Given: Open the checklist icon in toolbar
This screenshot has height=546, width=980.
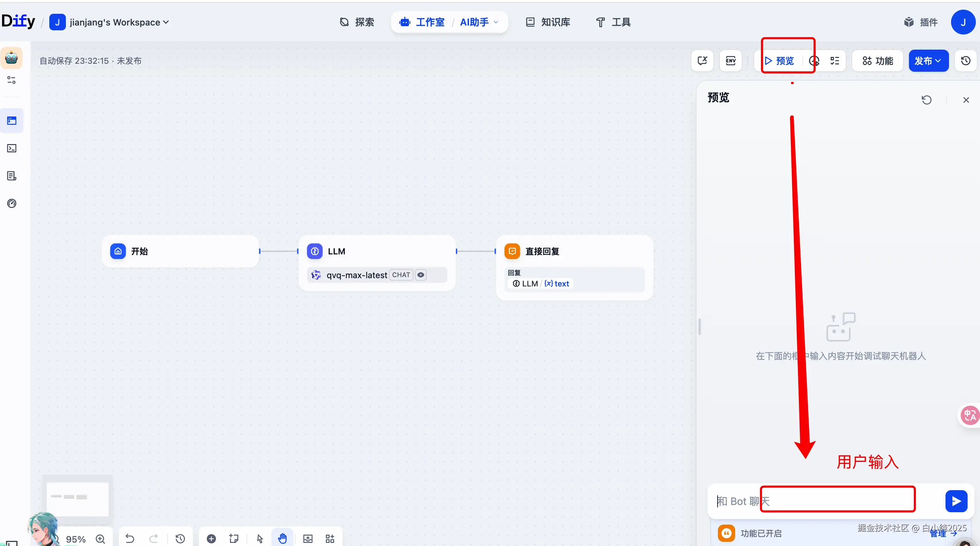Looking at the screenshot, I should pos(835,61).
